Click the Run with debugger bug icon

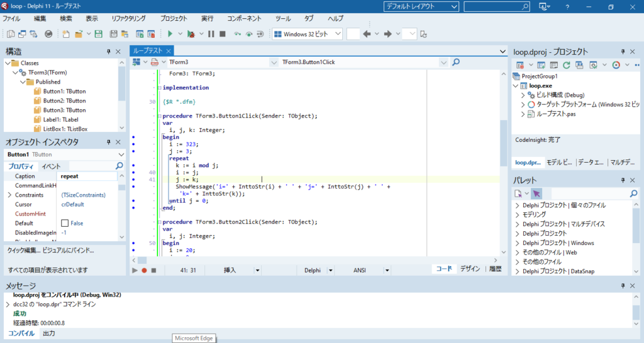point(191,34)
